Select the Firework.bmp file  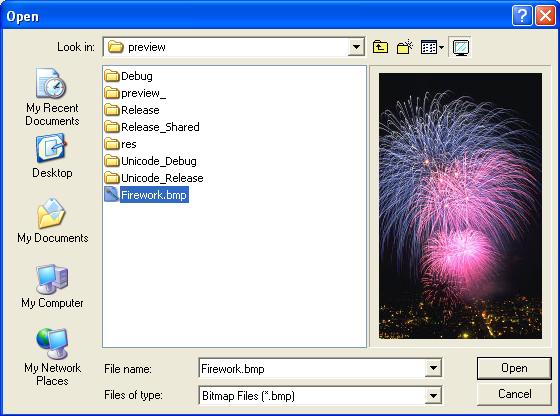(146, 195)
